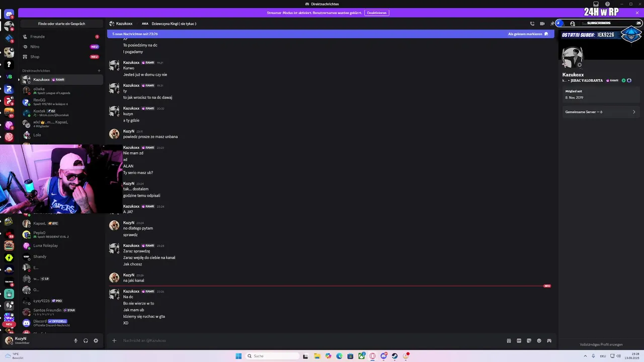The height and width of the screenshot is (362, 644).
Task: Open the emoji picker icon
Action: (539, 341)
